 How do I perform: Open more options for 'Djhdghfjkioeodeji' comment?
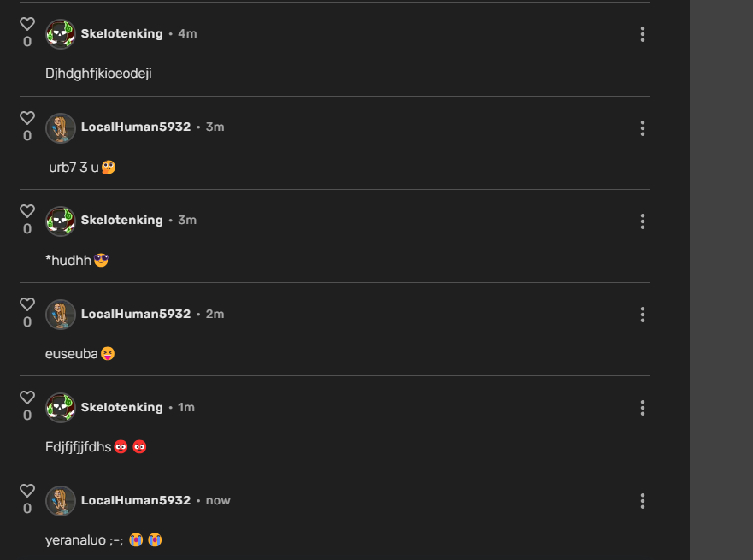point(643,34)
